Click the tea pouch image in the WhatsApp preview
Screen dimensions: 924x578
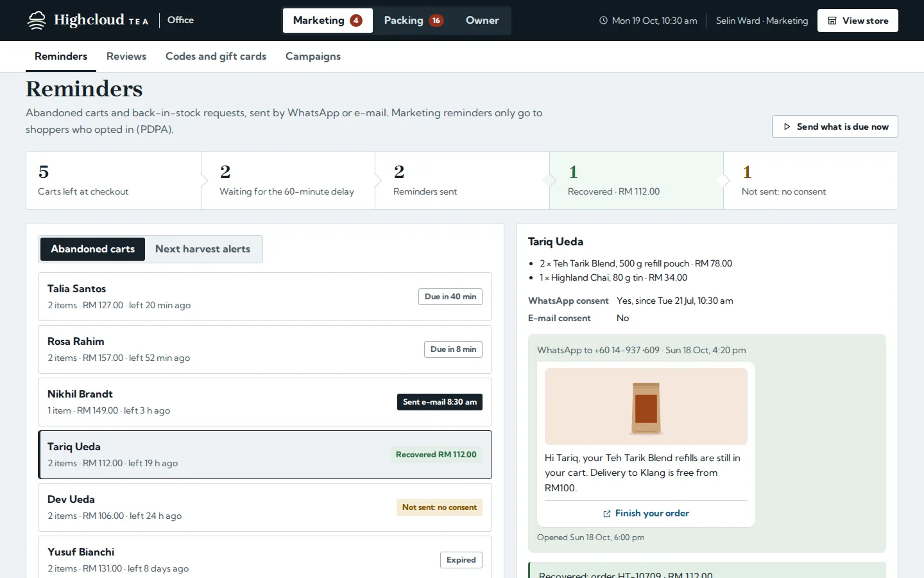646,407
